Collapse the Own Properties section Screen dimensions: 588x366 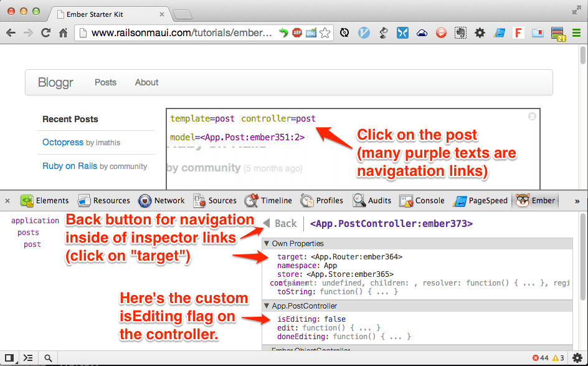pos(267,243)
